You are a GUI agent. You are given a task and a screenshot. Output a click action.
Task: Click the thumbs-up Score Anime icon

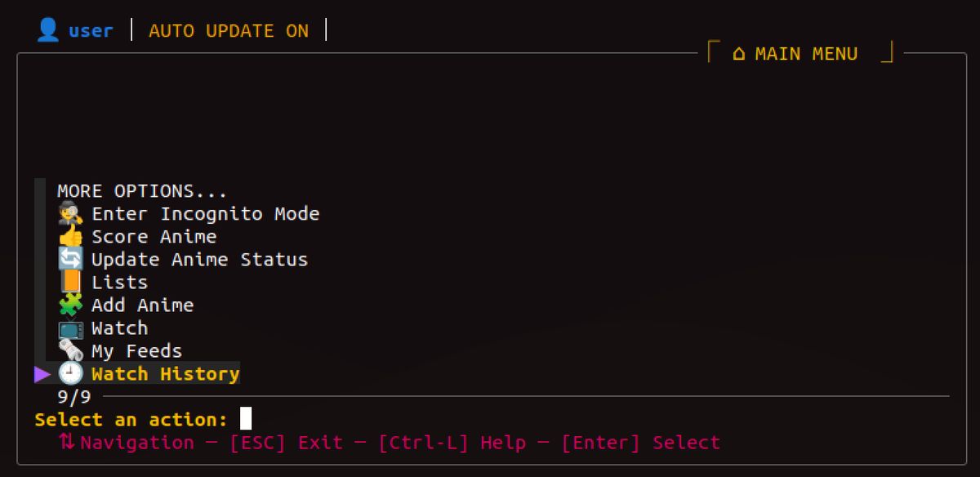[70, 237]
